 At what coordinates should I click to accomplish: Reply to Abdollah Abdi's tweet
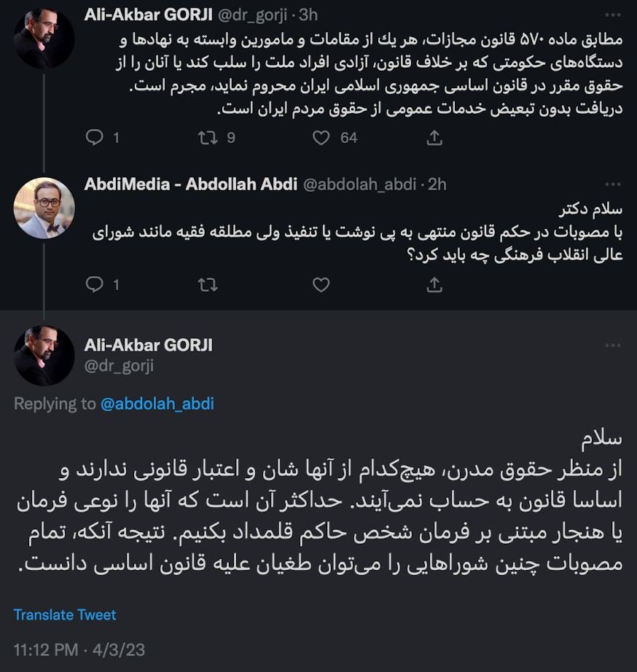coord(94,284)
